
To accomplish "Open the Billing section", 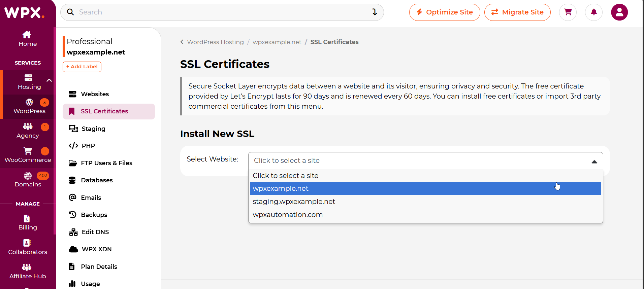I will (28, 223).
